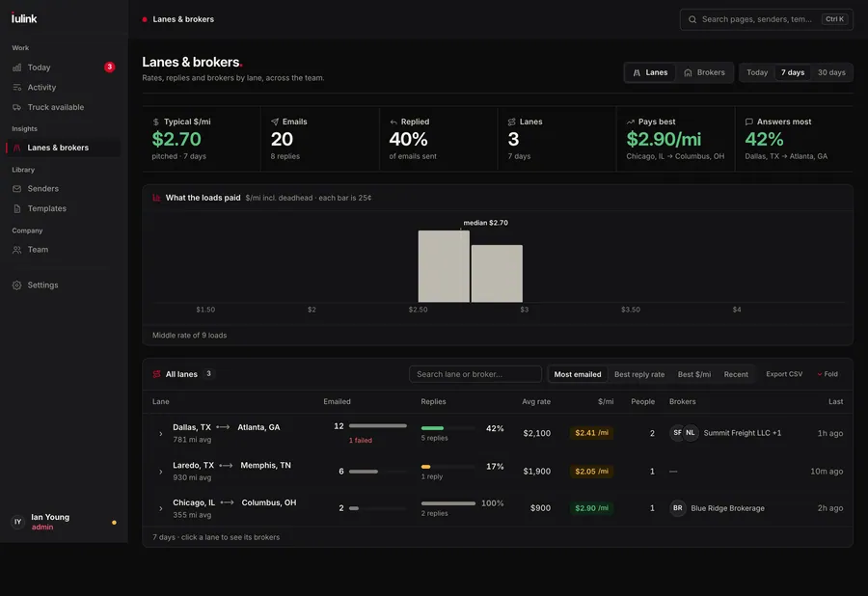Click the IY user avatar
868x596 pixels.
tap(17, 522)
